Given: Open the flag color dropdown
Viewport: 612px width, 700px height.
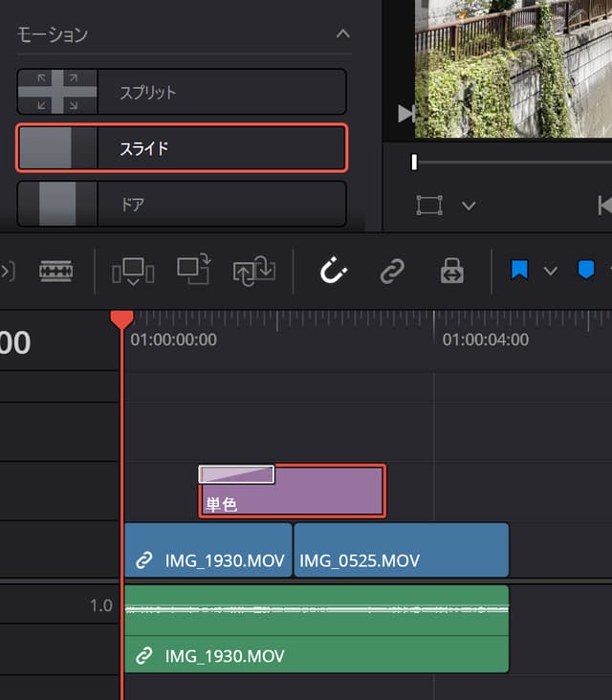Looking at the screenshot, I should (x=551, y=271).
